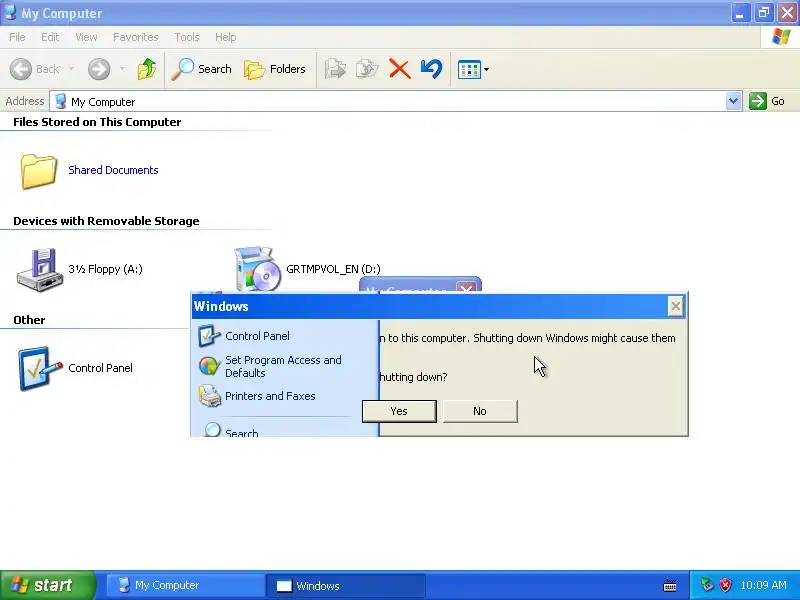Choose Control Panel in the start menu fragment
This screenshot has width=800, height=600.
244,336
